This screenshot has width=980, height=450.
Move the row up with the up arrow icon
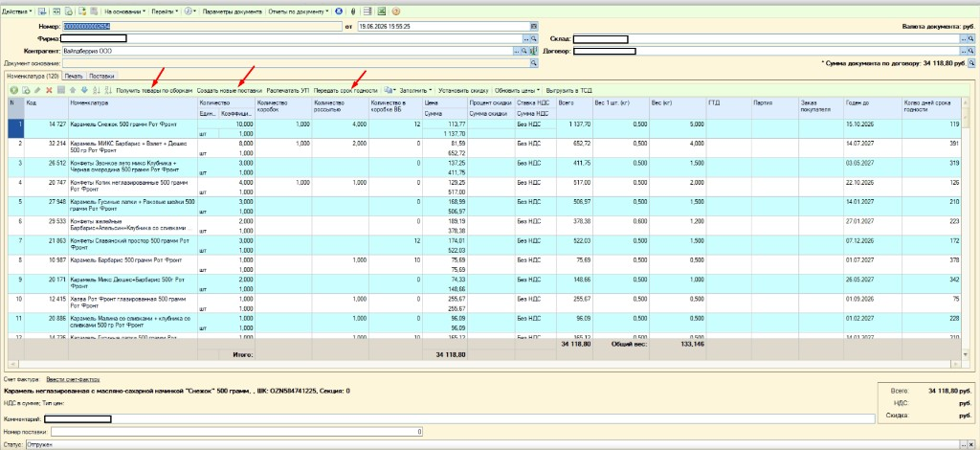pyautogui.click(x=73, y=91)
